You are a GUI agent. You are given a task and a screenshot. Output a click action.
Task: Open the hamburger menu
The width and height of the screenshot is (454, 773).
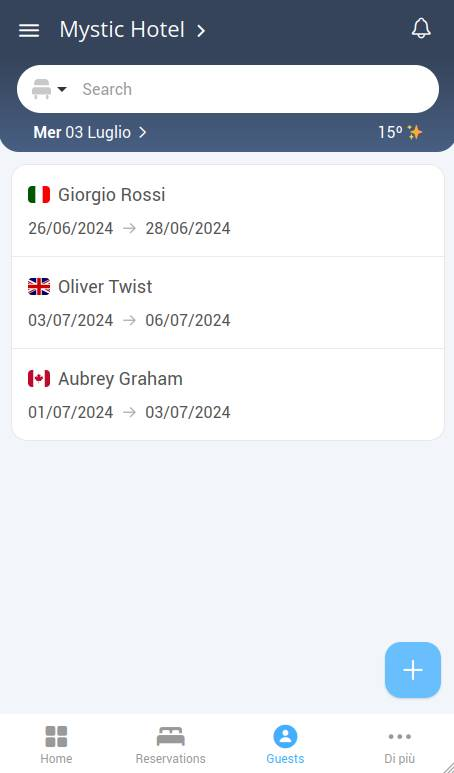coord(29,31)
